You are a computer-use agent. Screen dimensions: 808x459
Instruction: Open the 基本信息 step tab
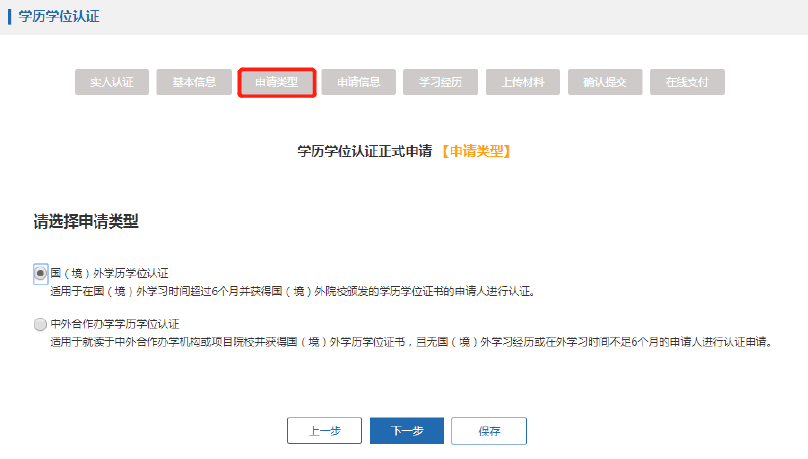click(x=194, y=82)
